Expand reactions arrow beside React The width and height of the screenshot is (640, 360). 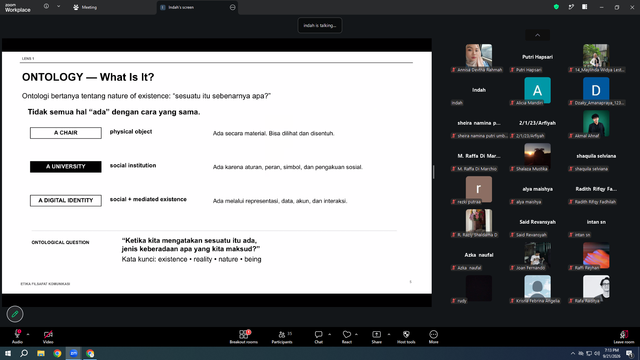(356, 334)
